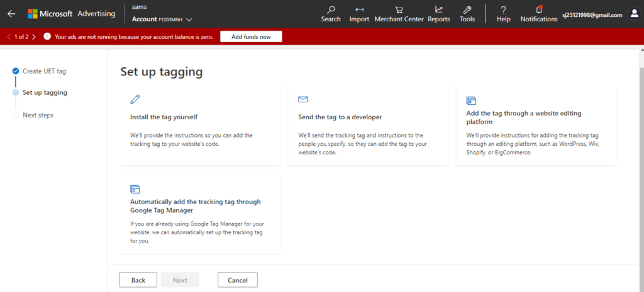Screen dimensions: 644x292
Task: Click the developer card description text
Action: [363, 144]
